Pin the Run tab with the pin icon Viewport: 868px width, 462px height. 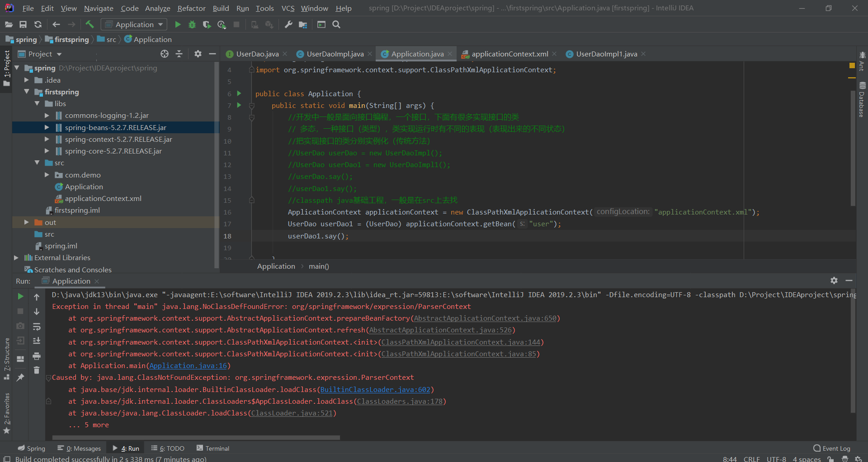(x=20, y=377)
